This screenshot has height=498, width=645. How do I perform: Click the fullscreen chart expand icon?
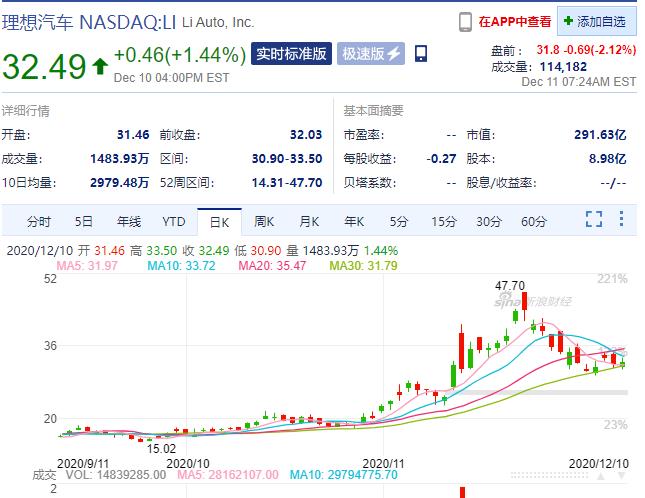point(594,219)
